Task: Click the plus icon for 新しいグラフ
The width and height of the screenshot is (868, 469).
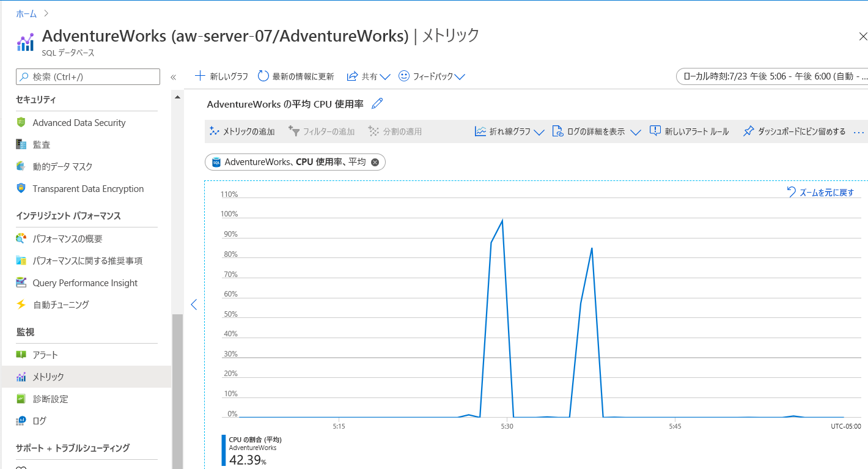Action: click(200, 76)
